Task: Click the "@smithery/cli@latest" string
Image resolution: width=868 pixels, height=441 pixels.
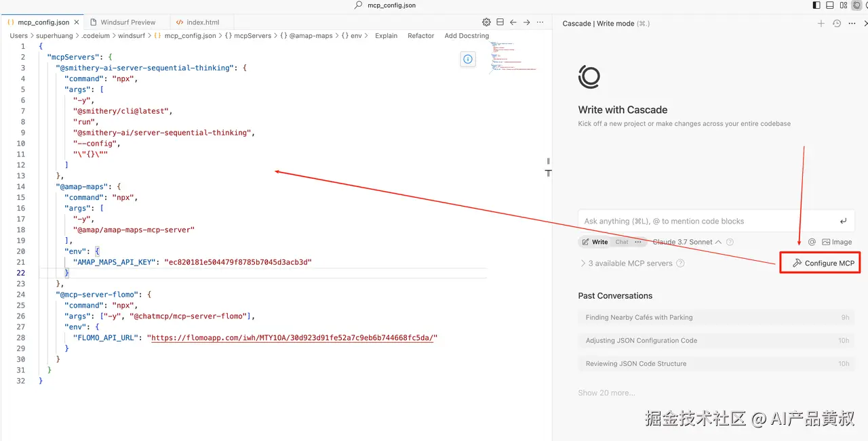Action: (123, 110)
